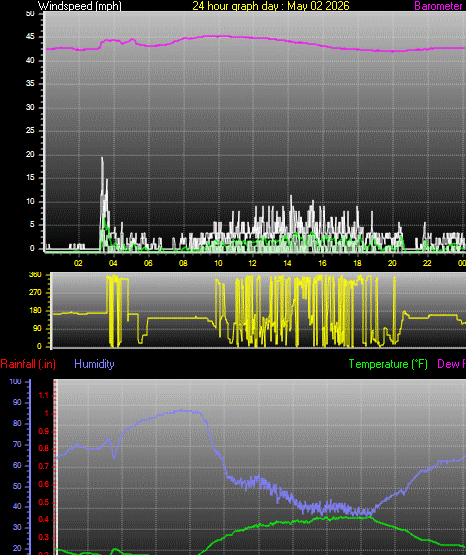466x555 pixels.
Task: Click the blue 'Humidity' legend label
Action: 94,364
